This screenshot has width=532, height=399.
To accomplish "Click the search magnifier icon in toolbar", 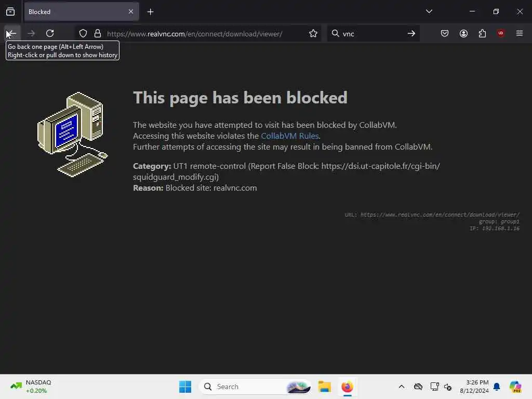I will [335, 33].
